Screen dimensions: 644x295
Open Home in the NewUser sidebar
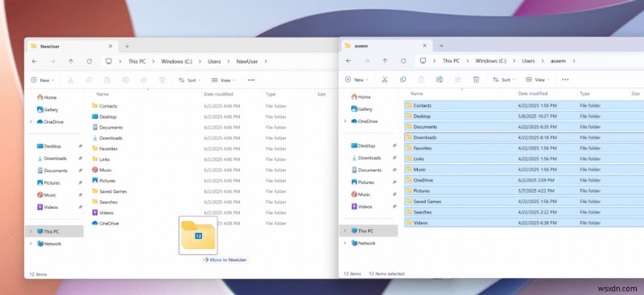pos(47,97)
